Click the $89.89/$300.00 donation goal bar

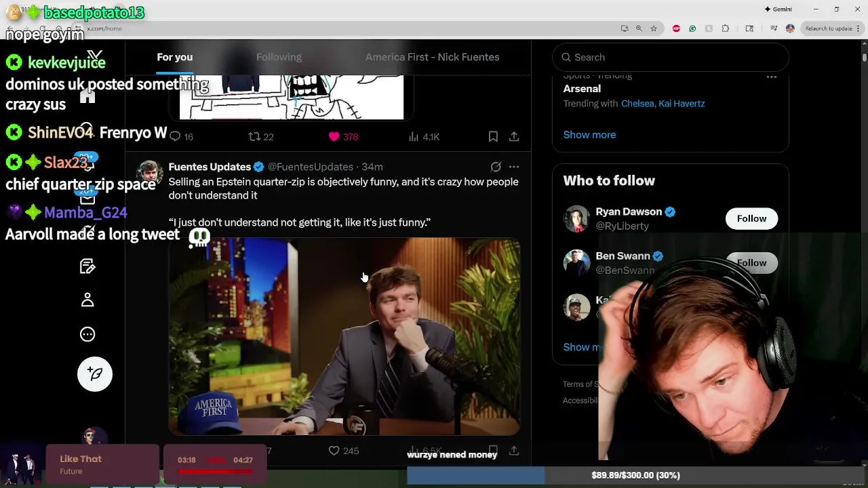point(635,475)
